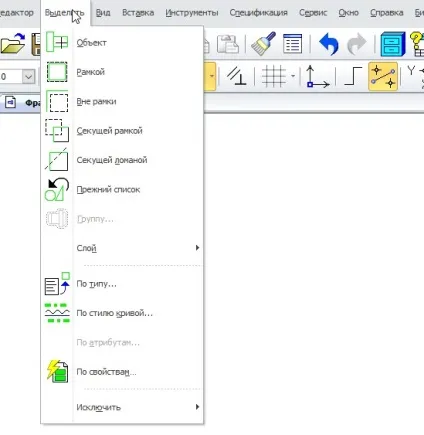Click the copy properties brush icon
The height and width of the screenshot is (435, 424).
pos(263,43)
